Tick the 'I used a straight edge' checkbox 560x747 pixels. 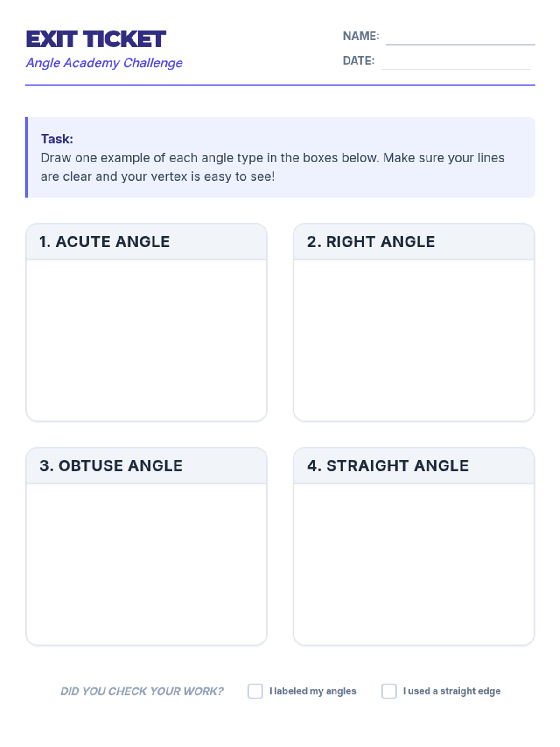(389, 691)
